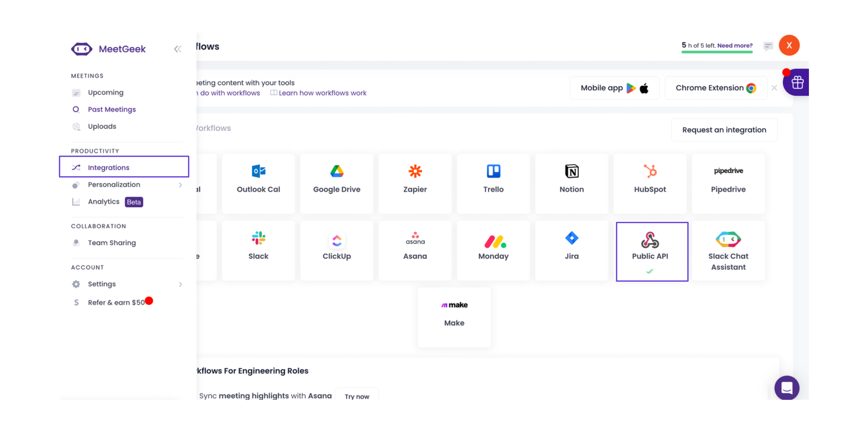868x426 pixels.
Task: Expand the Settings submenu chevron
Action: (x=181, y=284)
